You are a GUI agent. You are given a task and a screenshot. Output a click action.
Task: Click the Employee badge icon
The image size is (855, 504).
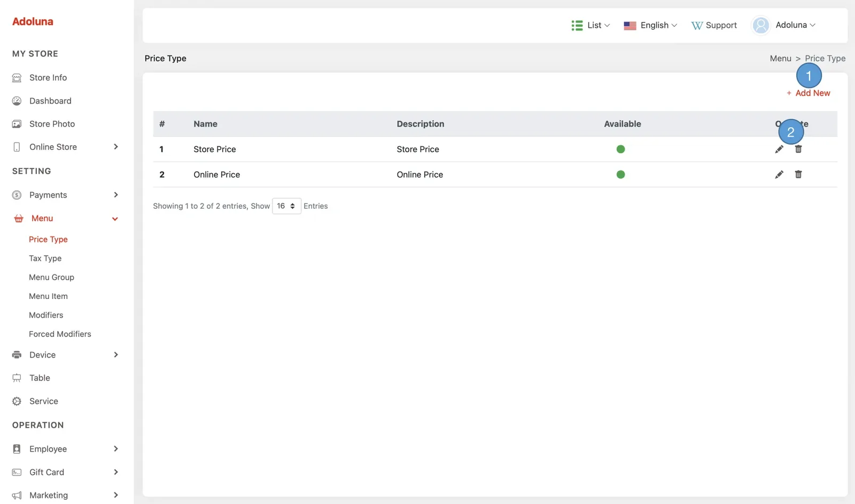point(17,449)
